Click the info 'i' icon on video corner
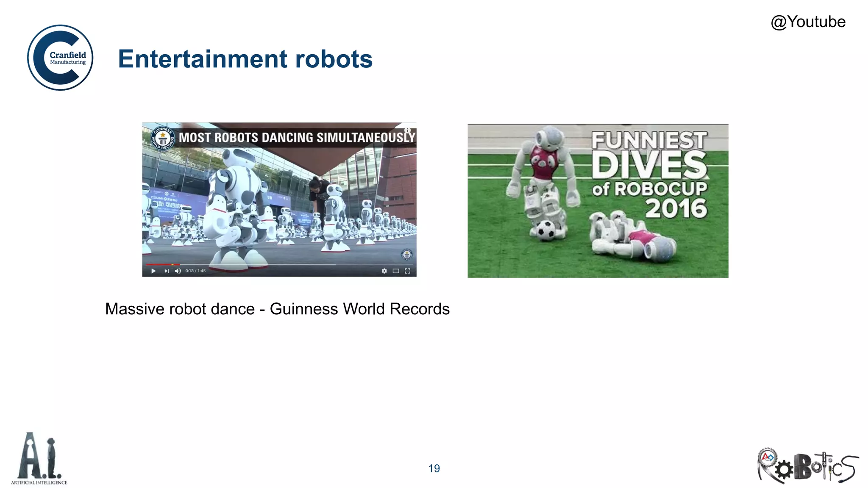 pos(407,130)
